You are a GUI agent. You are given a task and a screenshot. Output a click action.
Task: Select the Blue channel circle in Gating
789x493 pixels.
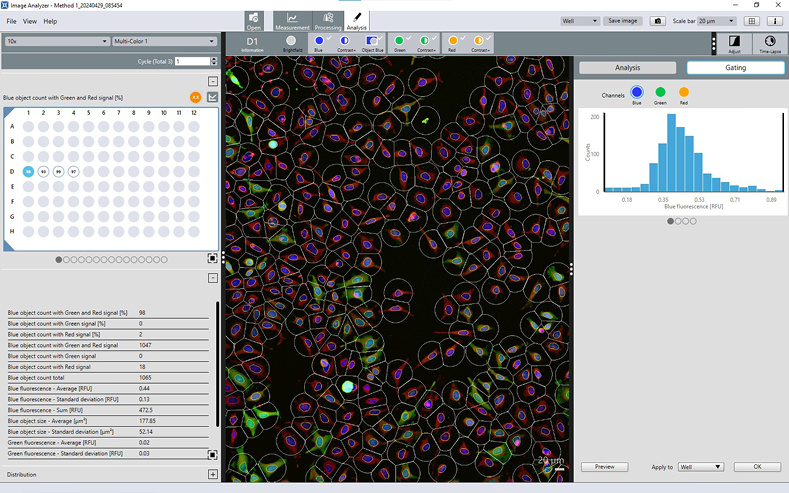point(637,93)
